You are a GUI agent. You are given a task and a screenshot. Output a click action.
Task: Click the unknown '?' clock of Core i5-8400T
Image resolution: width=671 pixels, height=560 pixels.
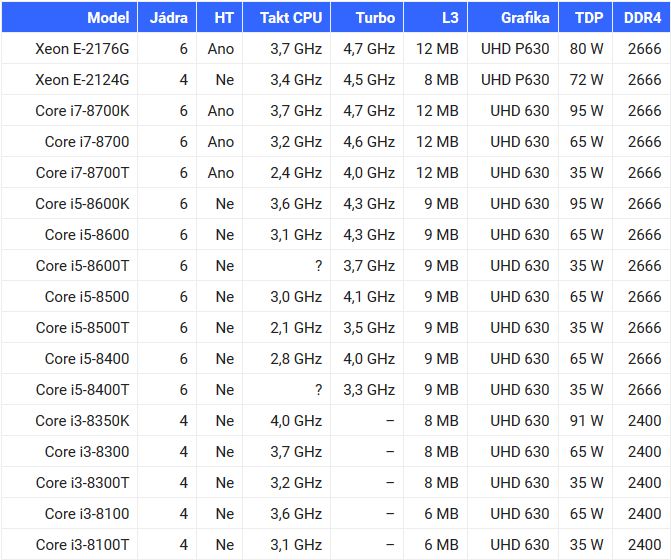tap(318, 390)
